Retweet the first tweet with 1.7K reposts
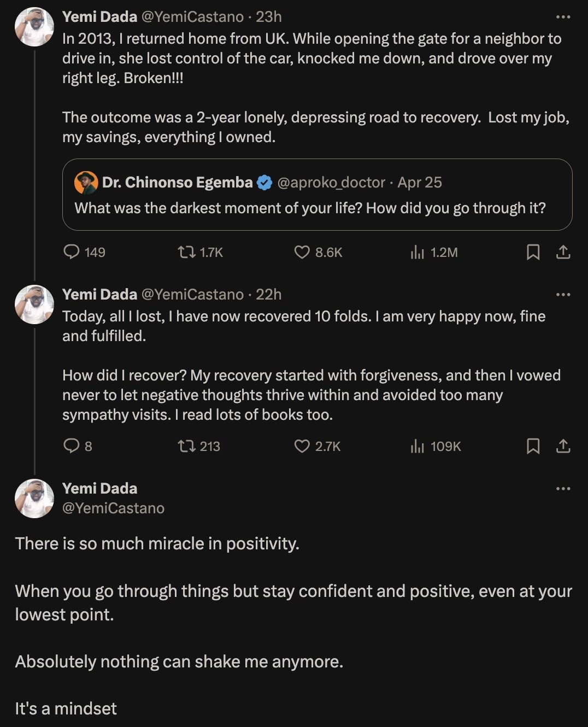Screen dimensions: 588x727 187,252
